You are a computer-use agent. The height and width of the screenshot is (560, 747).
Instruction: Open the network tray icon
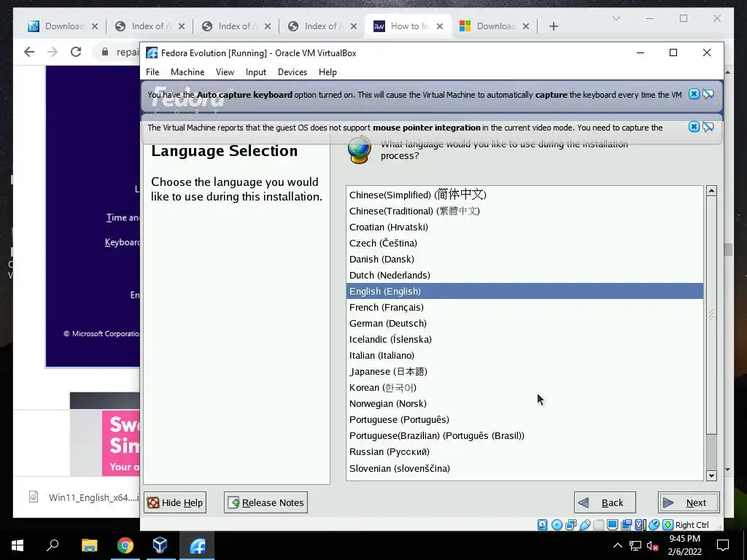tap(635, 545)
